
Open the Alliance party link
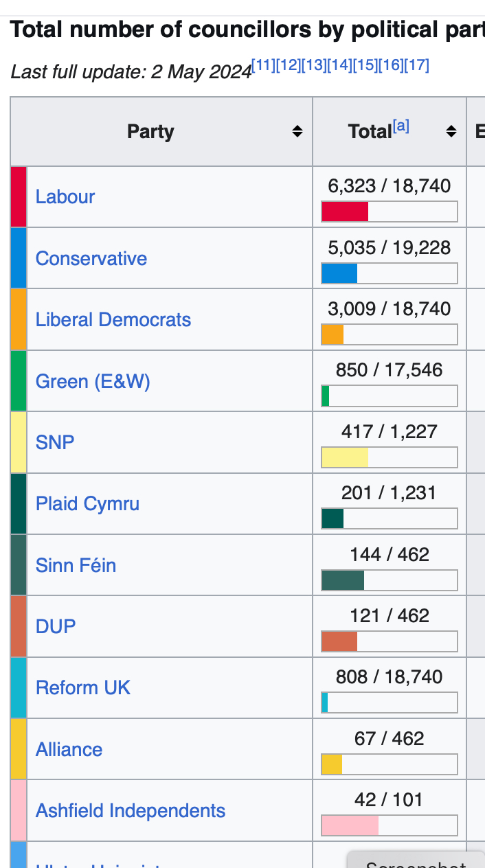(69, 749)
